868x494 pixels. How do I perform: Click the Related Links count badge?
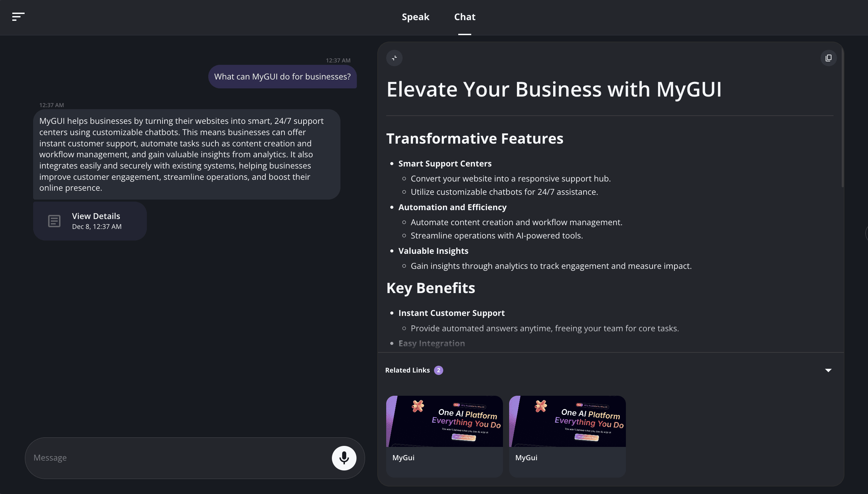[x=438, y=370]
